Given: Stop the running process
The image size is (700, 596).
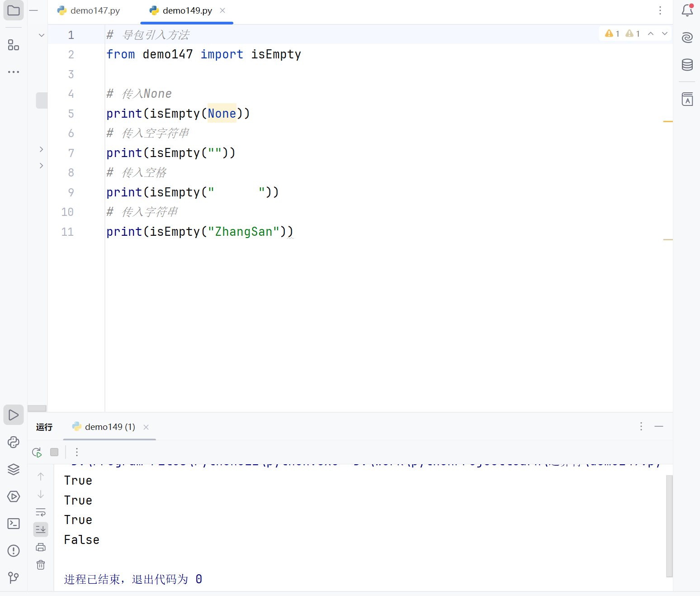Looking at the screenshot, I should click(54, 452).
